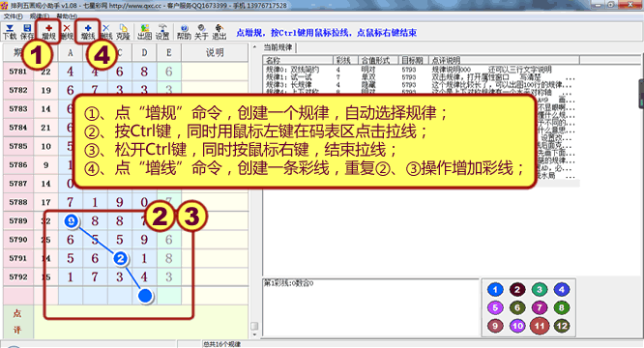Click the 下载 download toolbar icon
This screenshot has height=348, width=644.
10,32
